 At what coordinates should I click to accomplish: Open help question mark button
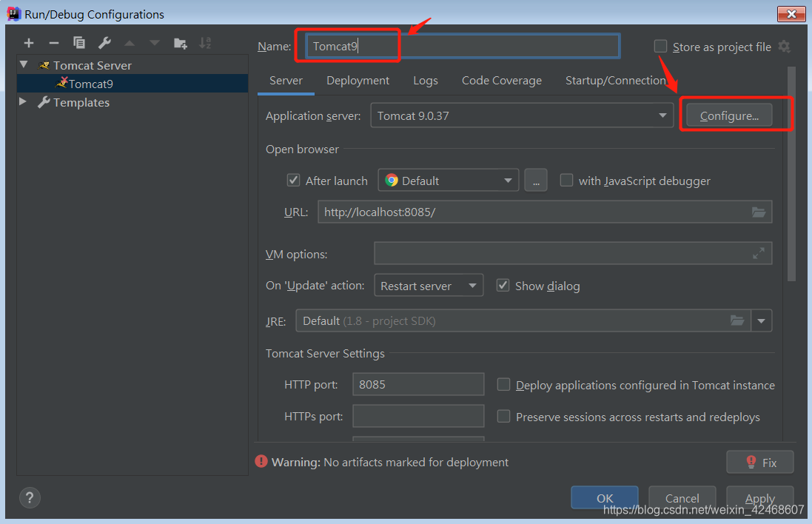[x=30, y=497]
